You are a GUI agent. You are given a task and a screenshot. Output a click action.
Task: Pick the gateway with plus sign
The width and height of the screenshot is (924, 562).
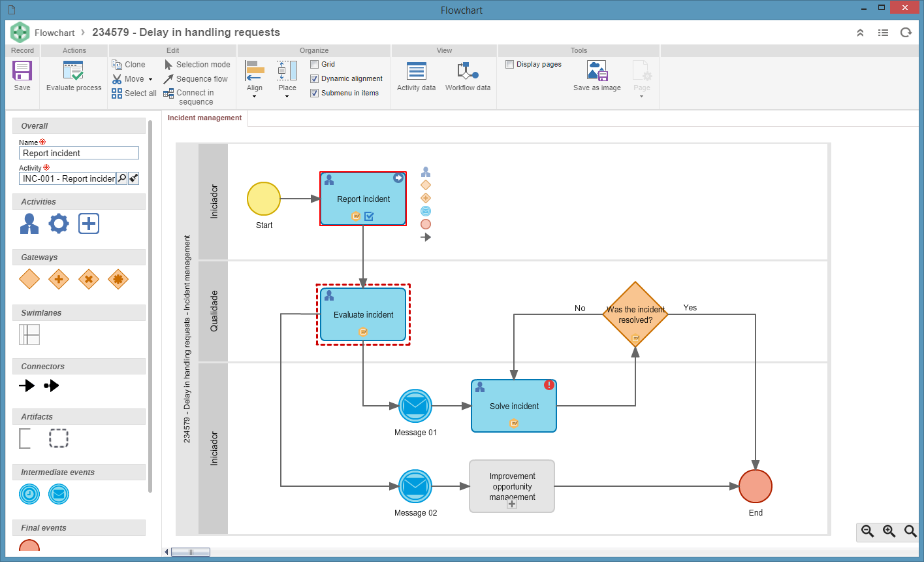tap(59, 279)
